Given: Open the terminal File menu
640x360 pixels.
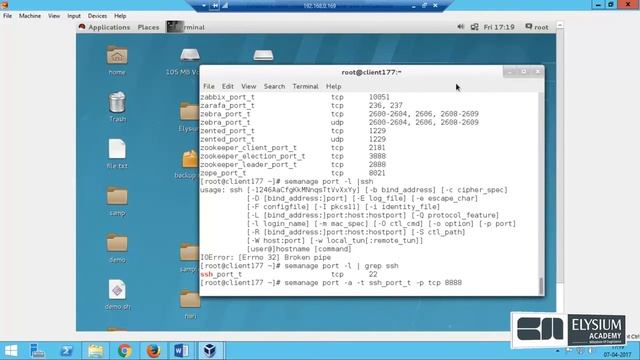Looking at the screenshot, I should tap(209, 87).
